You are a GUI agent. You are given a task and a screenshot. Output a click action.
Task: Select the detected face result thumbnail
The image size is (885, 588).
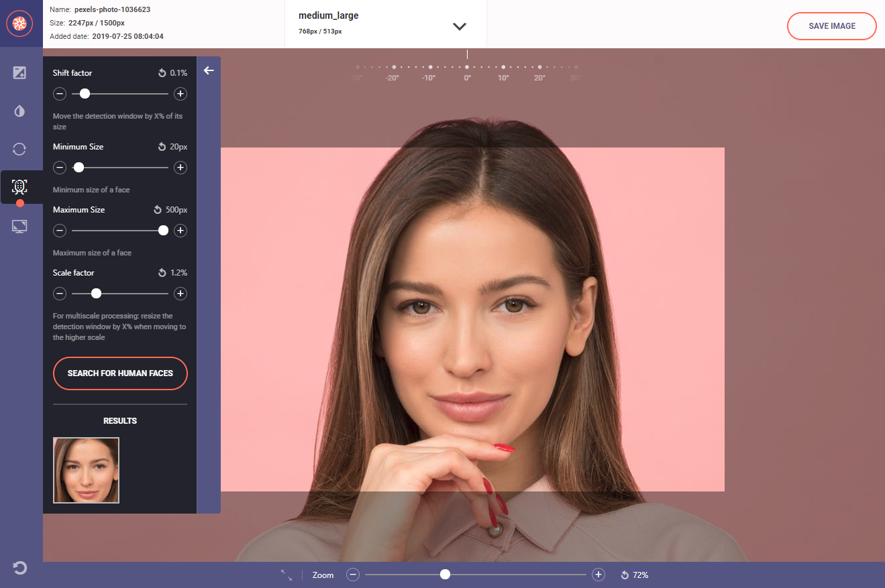(86, 471)
